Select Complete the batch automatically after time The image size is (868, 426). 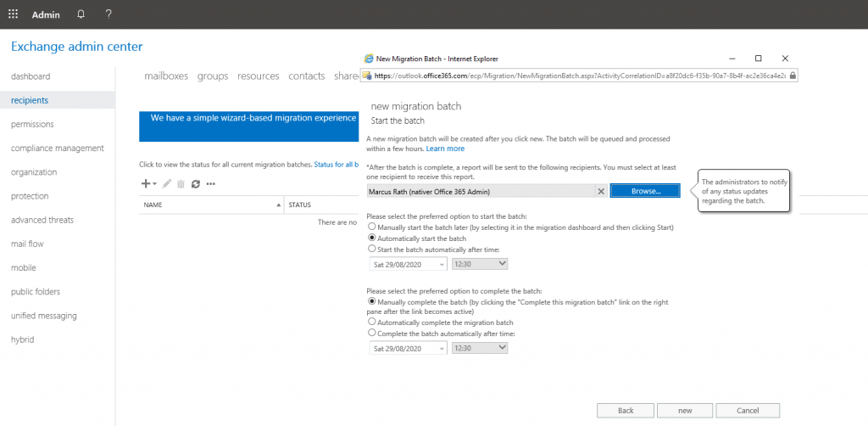click(372, 333)
